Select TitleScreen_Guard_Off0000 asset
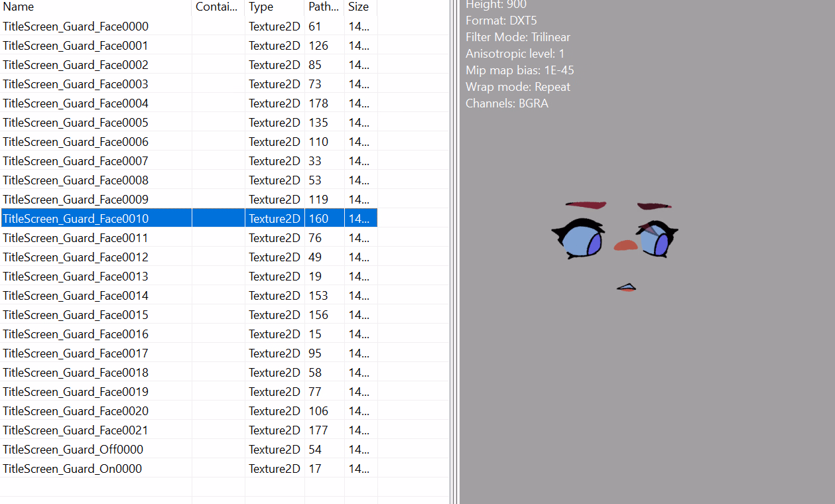This screenshot has width=835, height=504. (73, 450)
